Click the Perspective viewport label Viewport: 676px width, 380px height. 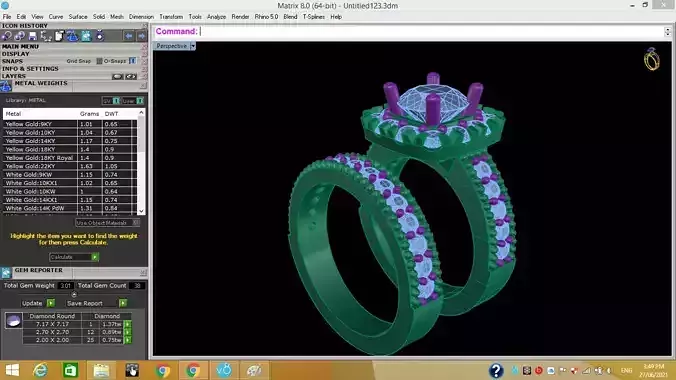click(172, 46)
